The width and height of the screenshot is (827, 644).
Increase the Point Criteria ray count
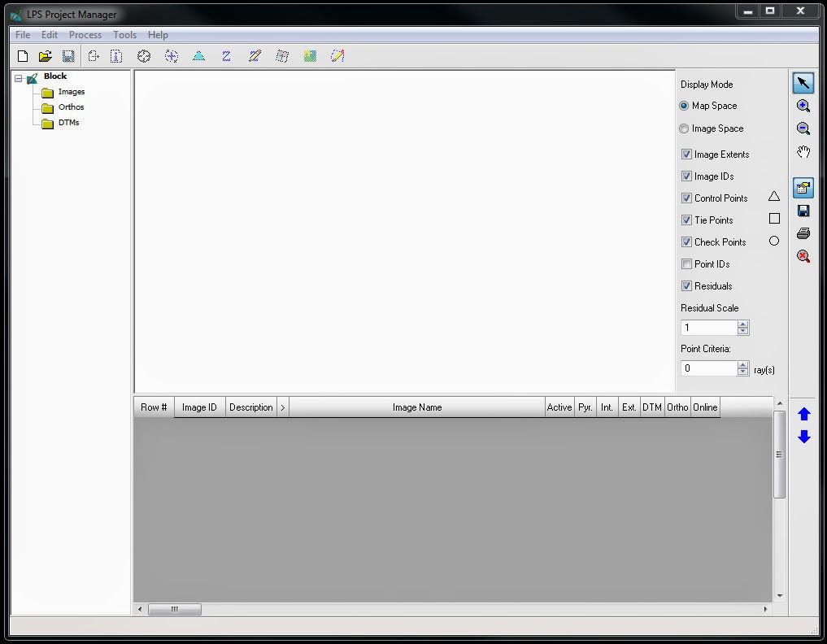[742, 364]
